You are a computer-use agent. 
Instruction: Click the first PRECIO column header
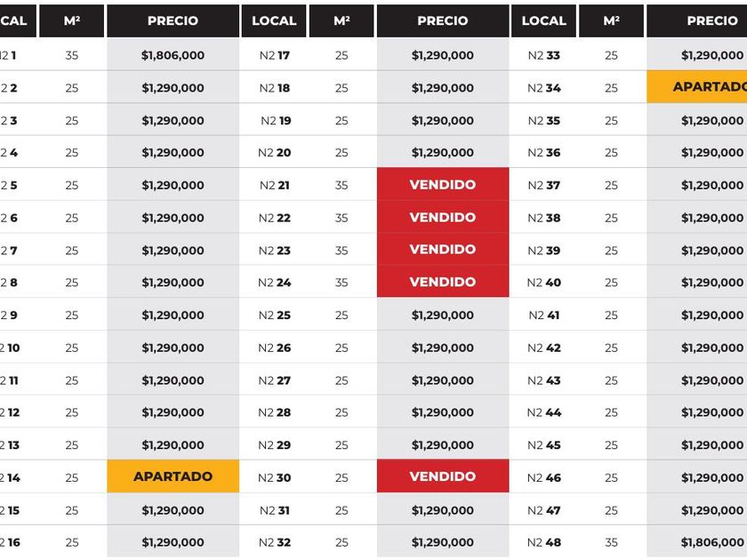(x=173, y=20)
